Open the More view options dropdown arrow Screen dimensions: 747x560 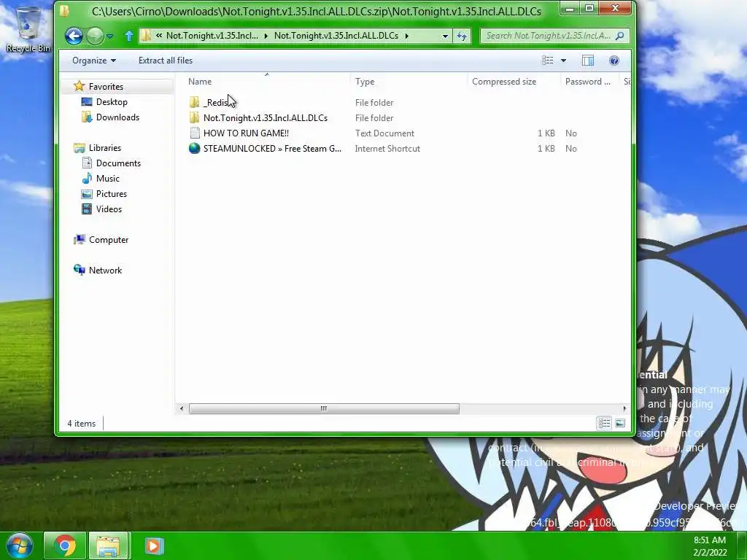point(564,61)
